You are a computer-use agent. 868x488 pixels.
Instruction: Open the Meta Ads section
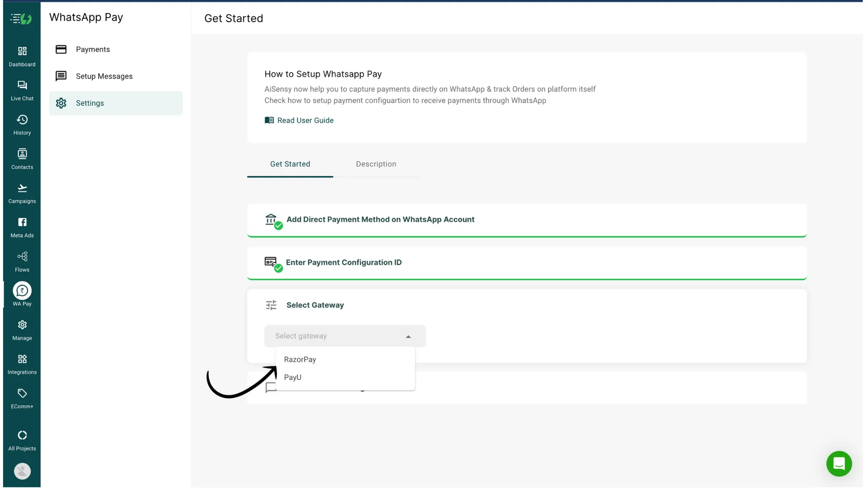[22, 226]
